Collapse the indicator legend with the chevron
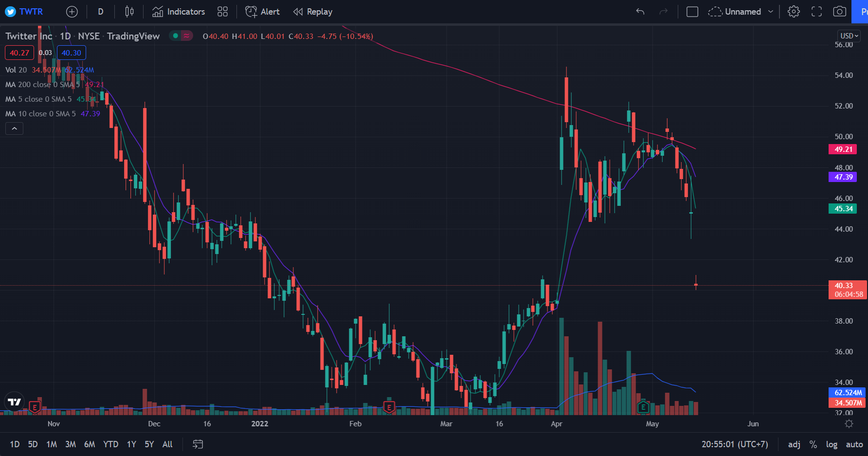Screen dimensions: 868x456 coord(15,128)
